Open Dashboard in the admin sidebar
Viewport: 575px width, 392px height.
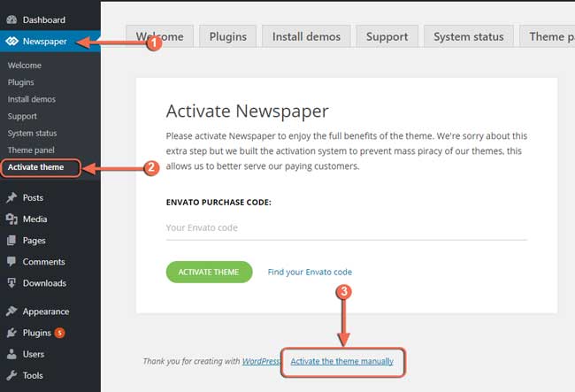(50, 19)
